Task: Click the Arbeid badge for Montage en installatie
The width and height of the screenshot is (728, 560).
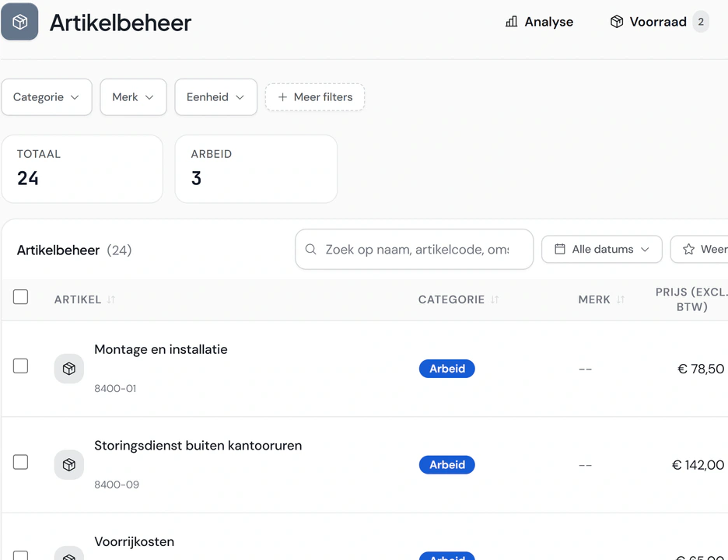Action: pos(447,369)
